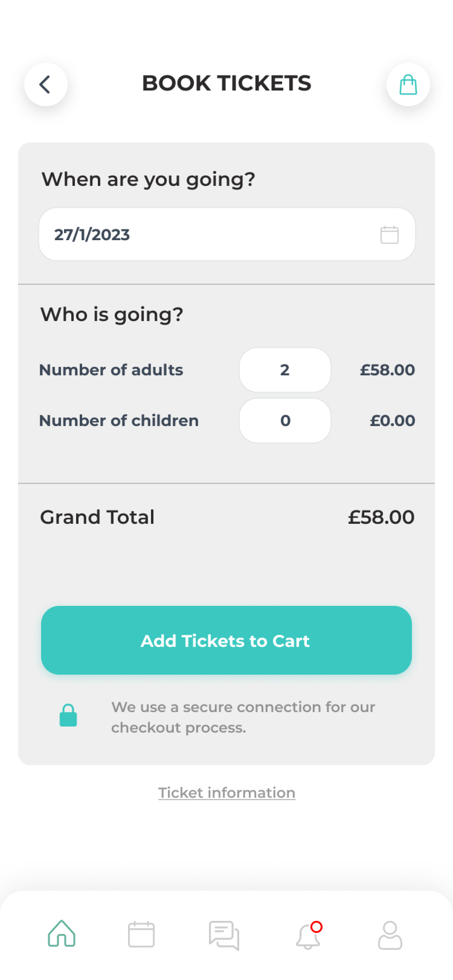
Task: Edit the number of children box
Action: 285,421
